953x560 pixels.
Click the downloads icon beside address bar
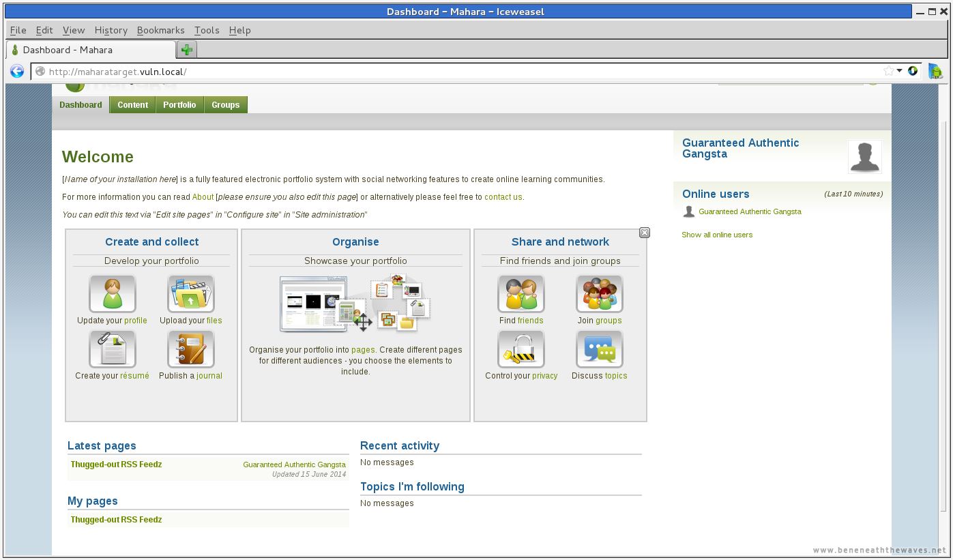[935, 71]
